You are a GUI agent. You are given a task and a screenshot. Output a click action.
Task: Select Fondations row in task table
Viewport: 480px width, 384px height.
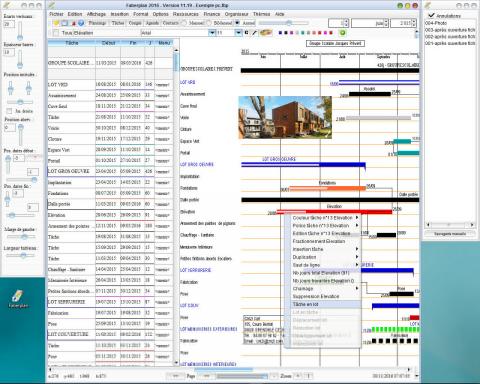[x=110, y=193]
